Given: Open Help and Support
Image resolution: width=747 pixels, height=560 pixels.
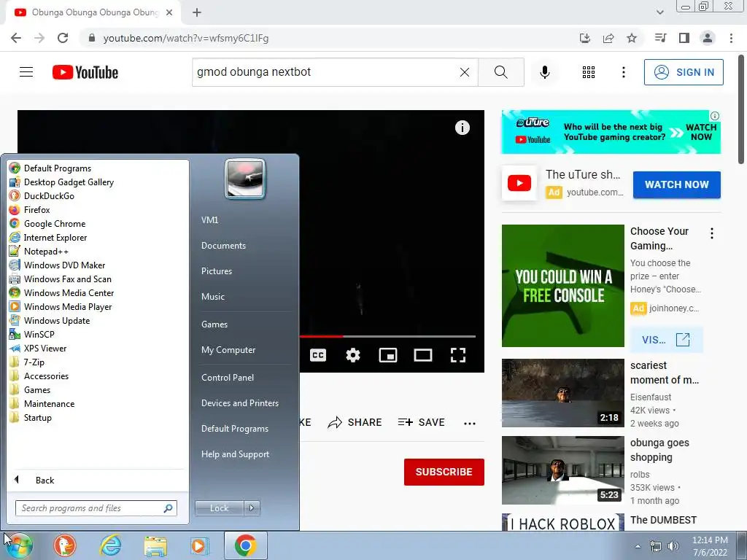Looking at the screenshot, I should point(235,454).
